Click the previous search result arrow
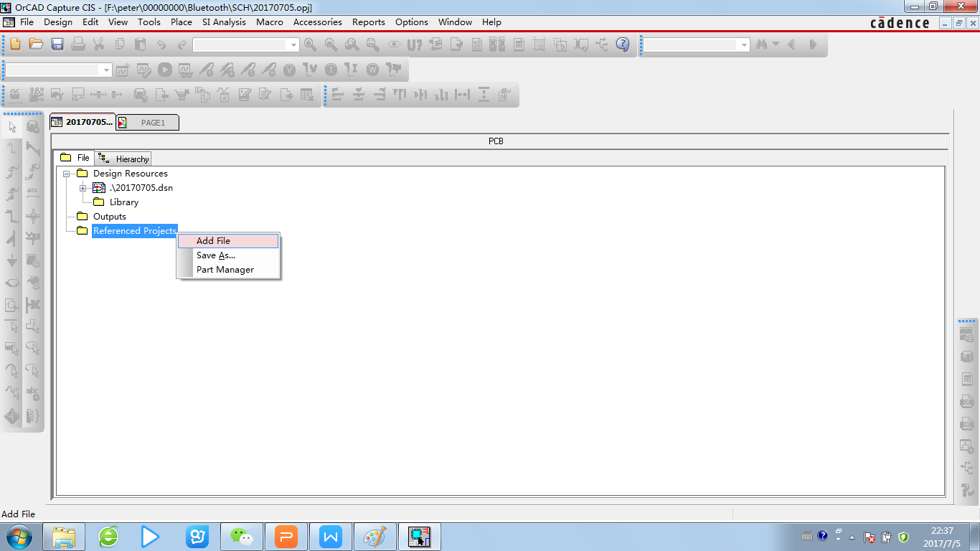Image resolution: width=980 pixels, height=551 pixels. [792, 44]
